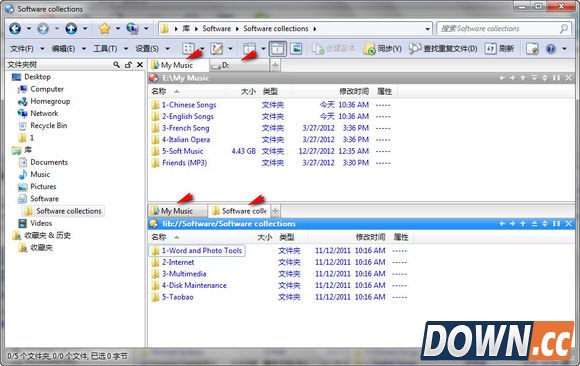Switch to the D: tab in top pane
Image resolution: width=580 pixels, height=366 pixels.
[x=239, y=66]
